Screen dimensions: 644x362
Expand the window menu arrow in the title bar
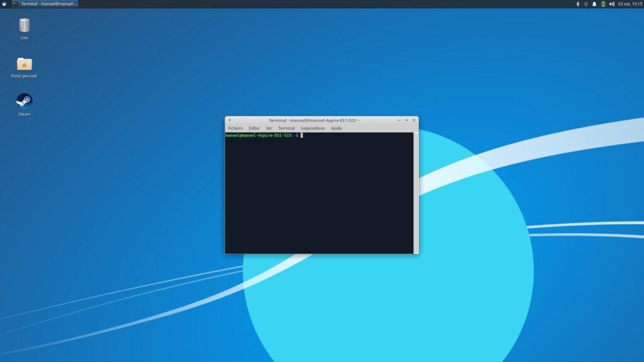coord(230,120)
